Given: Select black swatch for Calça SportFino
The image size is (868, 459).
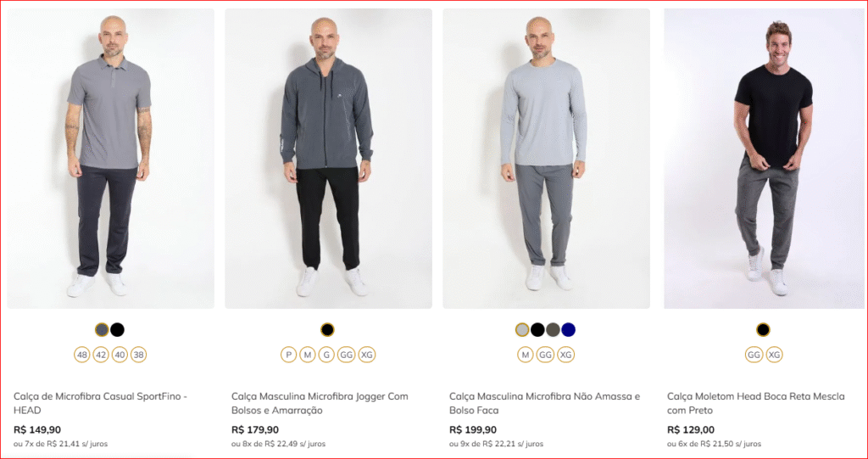Looking at the screenshot, I should pyautogui.click(x=117, y=330).
